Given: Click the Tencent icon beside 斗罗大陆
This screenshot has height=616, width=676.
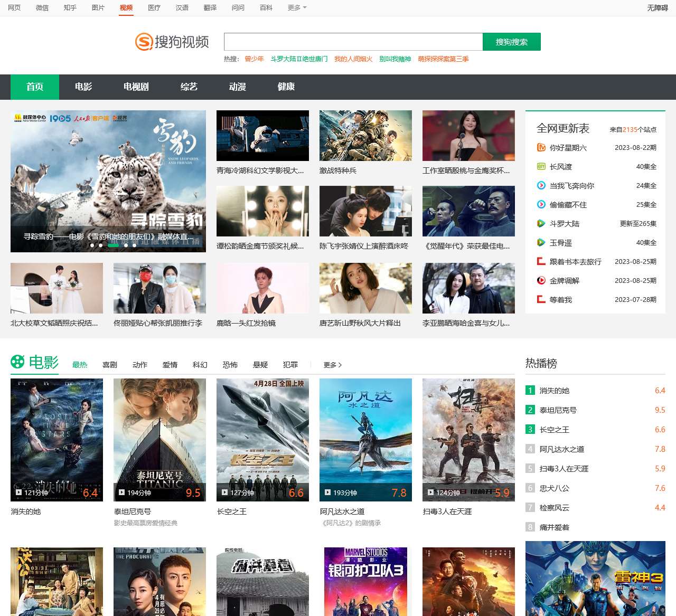Looking at the screenshot, I should (x=541, y=224).
